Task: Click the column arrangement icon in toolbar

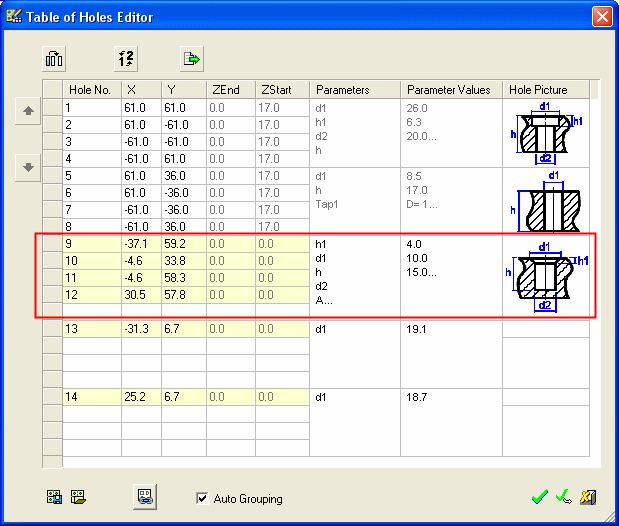Action: point(54,59)
